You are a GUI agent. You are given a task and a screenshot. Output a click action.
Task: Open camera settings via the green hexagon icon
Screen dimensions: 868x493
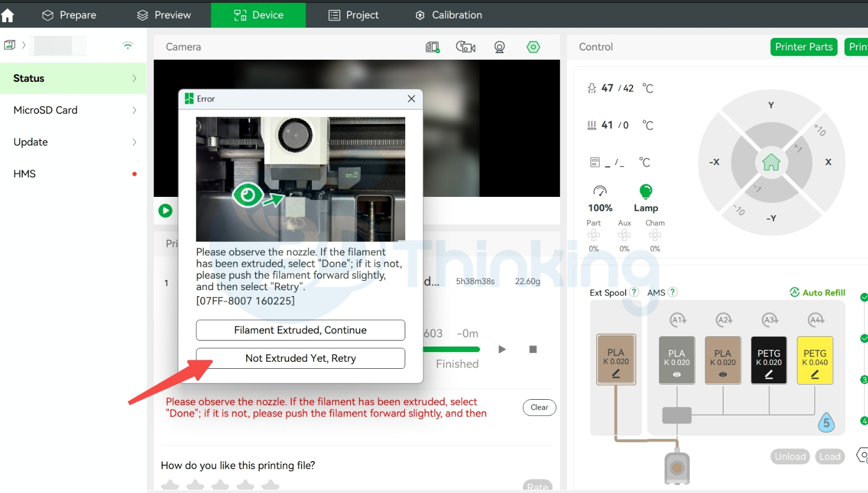533,47
